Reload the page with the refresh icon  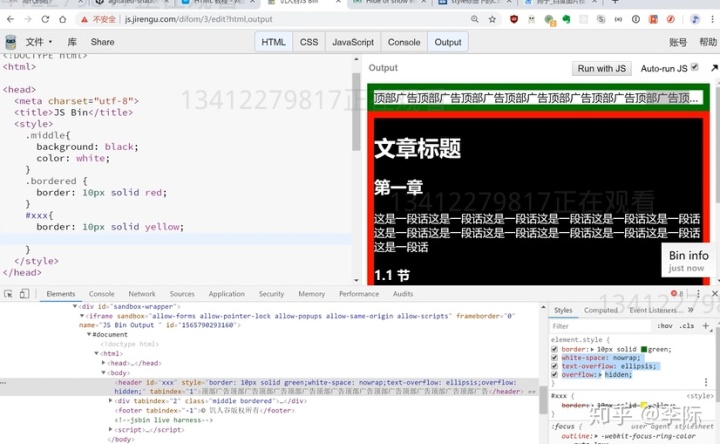tap(45, 19)
